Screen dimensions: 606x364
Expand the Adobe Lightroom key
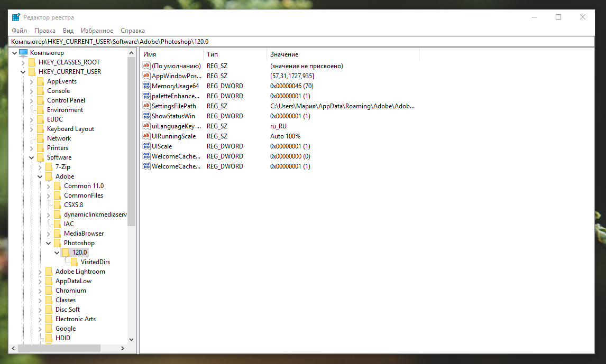point(40,272)
